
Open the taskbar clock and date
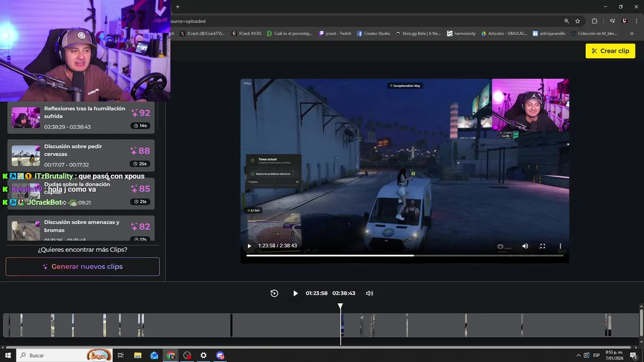coord(613,355)
